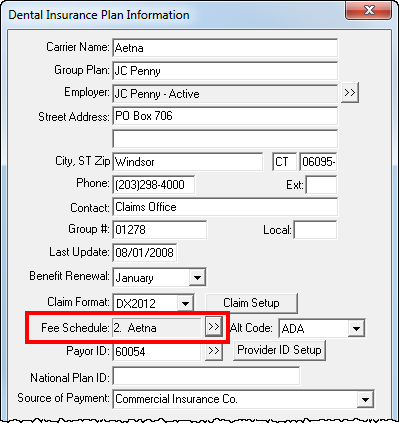The height and width of the screenshot is (426, 399).
Task: Edit the Phone number field
Action: point(154,185)
